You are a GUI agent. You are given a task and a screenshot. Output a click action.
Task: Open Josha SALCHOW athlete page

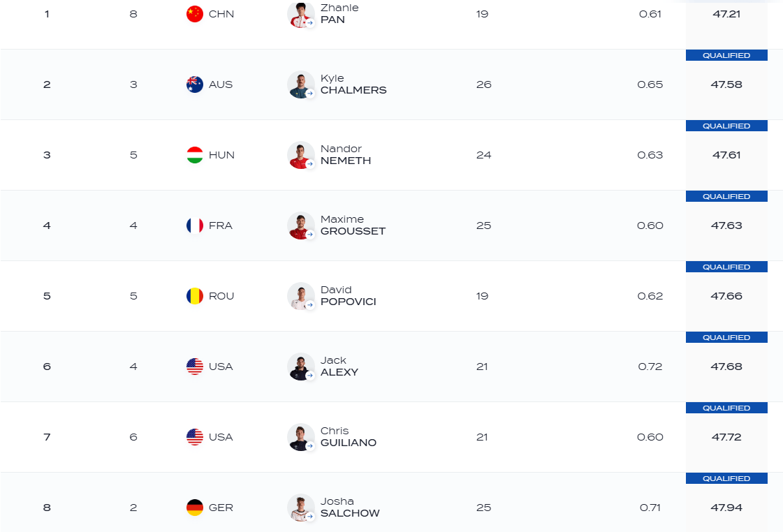350,508
